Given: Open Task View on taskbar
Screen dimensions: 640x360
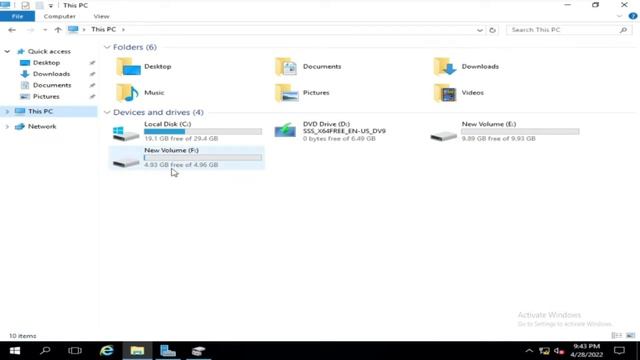Looking at the screenshot, I should (x=75, y=351).
